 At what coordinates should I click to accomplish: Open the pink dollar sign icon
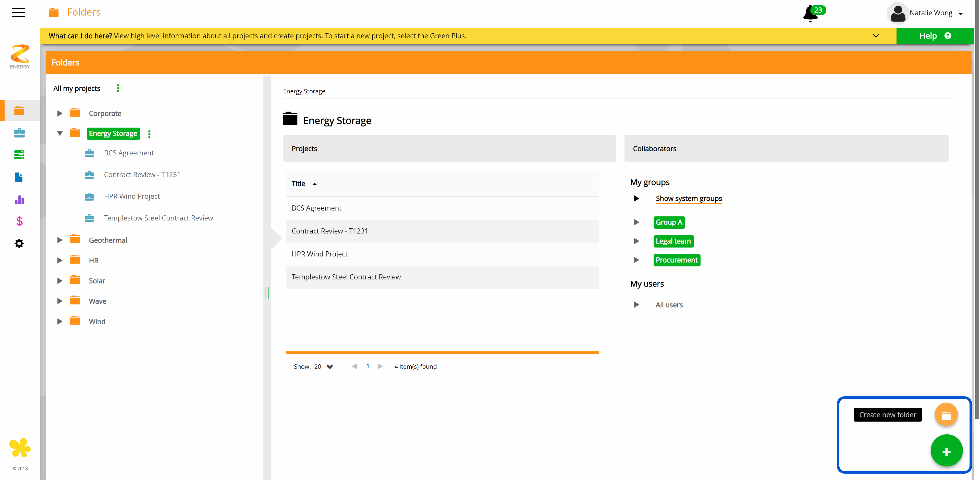(x=19, y=221)
